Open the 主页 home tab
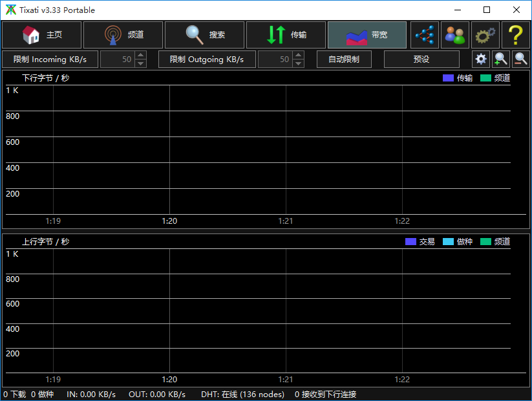The height and width of the screenshot is (401, 532). pyautogui.click(x=42, y=35)
